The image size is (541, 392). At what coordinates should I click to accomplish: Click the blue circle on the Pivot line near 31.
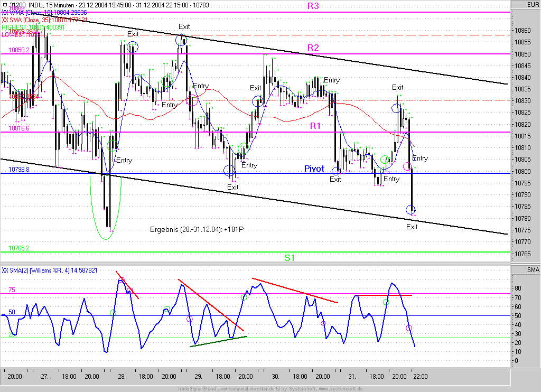336,171
